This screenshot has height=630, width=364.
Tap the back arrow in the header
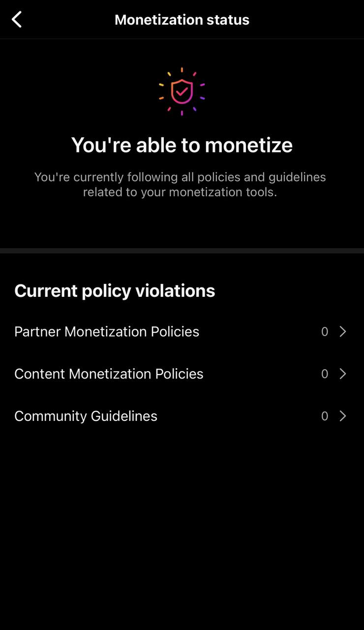(17, 20)
